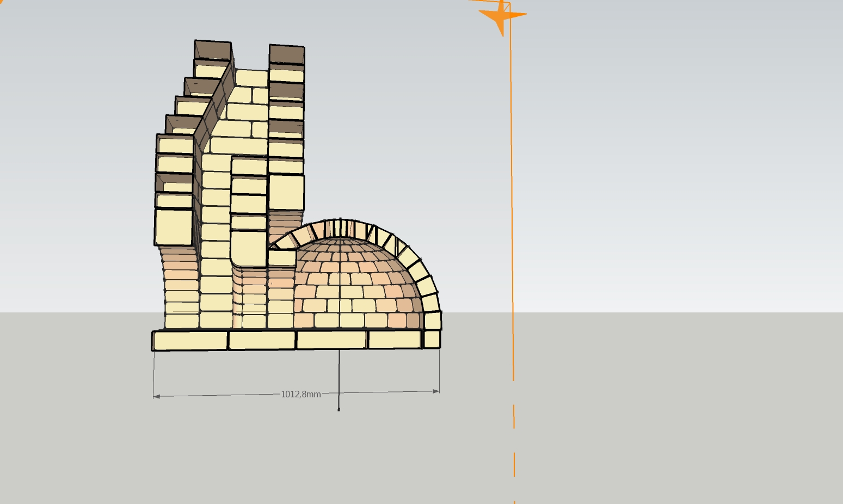Select the tall cream block above the arch start
Screen dimensions: 843x504
pos(286,192)
